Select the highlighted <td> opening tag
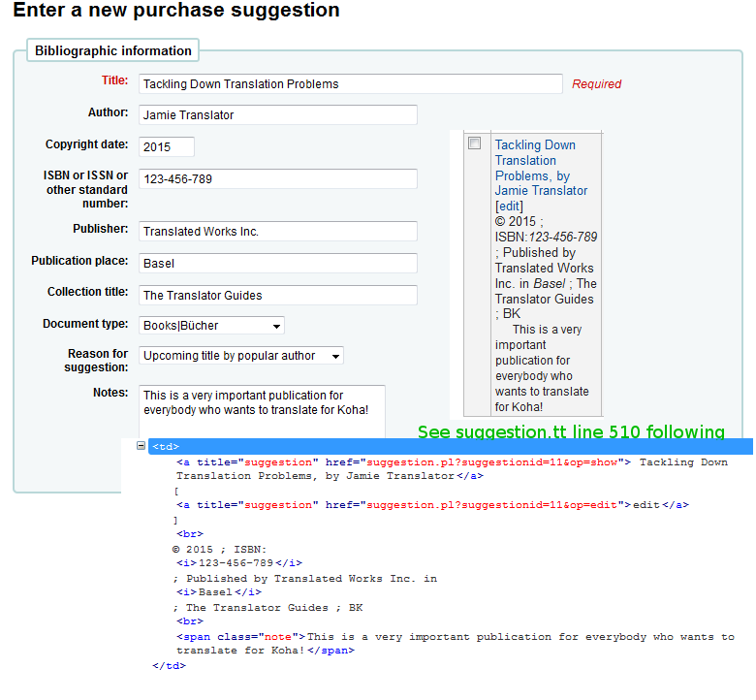 (165, 447)
